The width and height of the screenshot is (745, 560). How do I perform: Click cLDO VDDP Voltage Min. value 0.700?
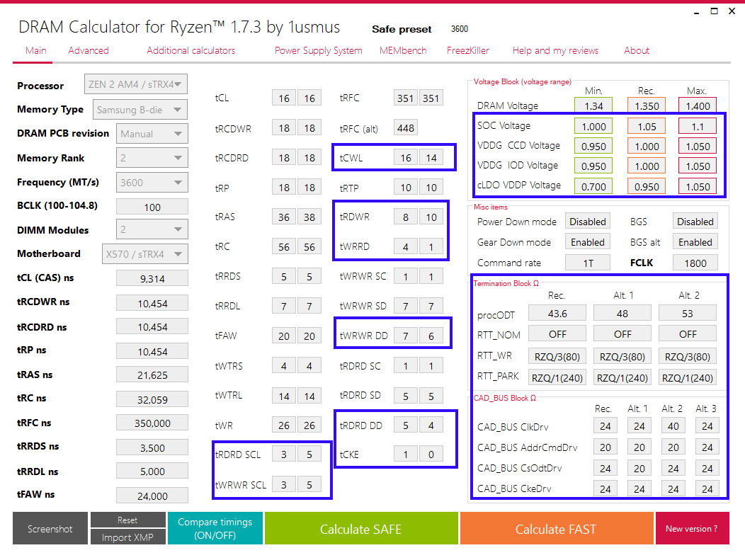593,187
